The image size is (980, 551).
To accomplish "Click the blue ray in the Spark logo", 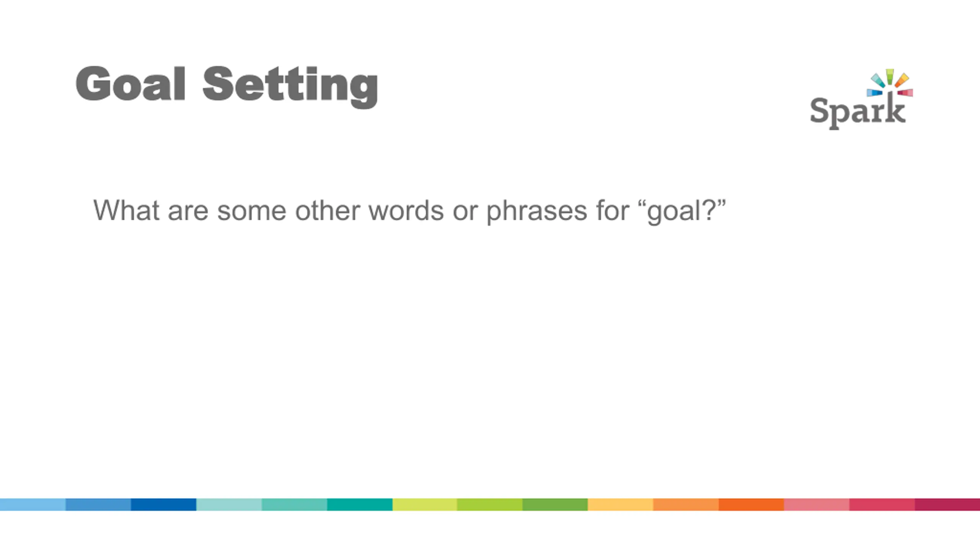I will coord(874,93).
